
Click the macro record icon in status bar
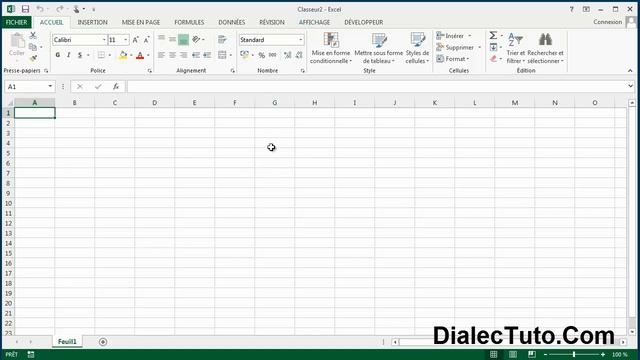tap(31, 354)
